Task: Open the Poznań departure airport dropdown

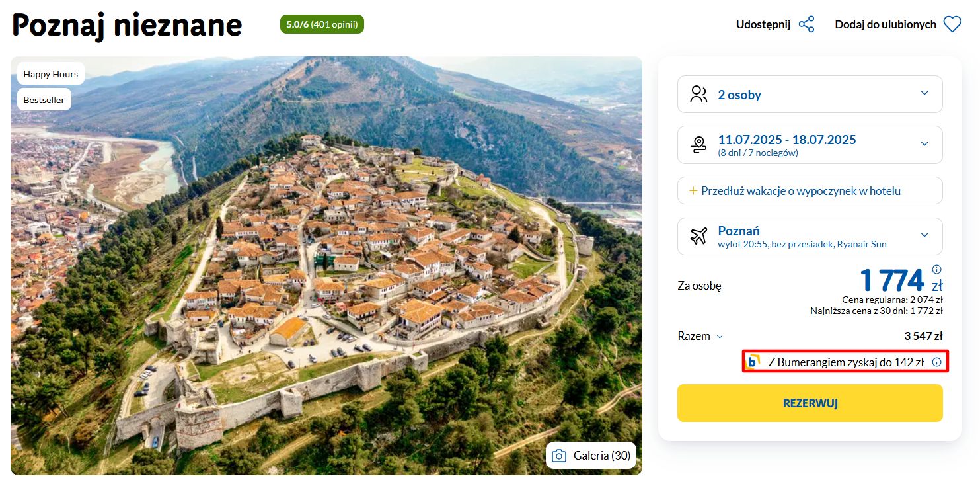Action: pos(924,235)
